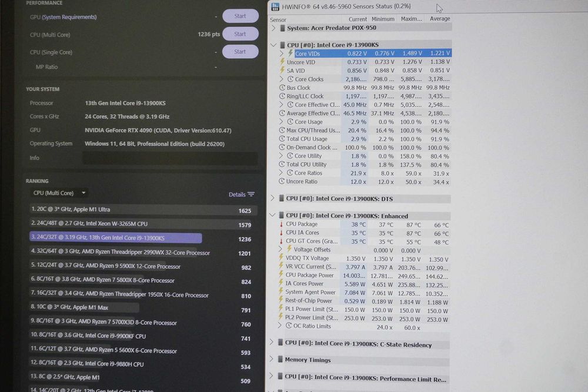
Task: Click VDDQ TX Voltage bolt icon
Action: point(281,257)
